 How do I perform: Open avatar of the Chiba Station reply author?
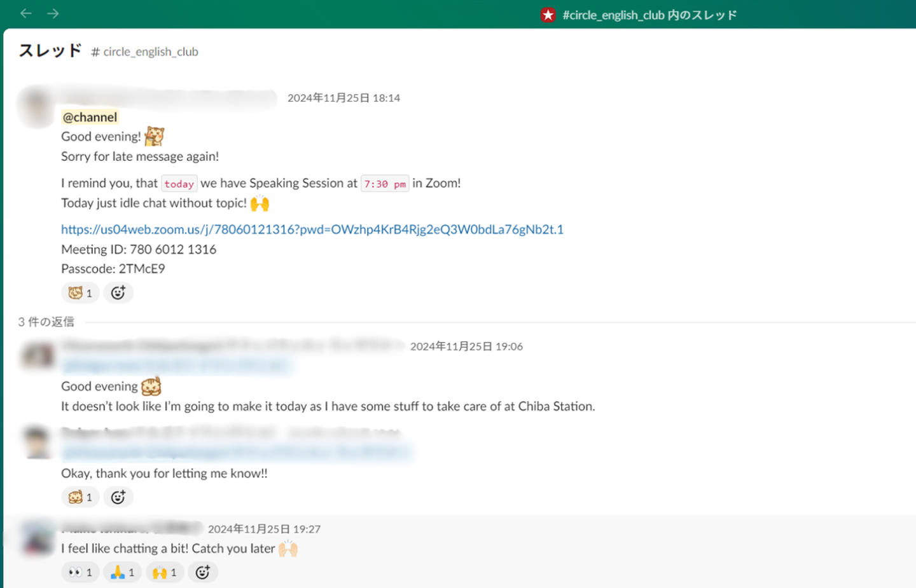(x=38, y=356)
